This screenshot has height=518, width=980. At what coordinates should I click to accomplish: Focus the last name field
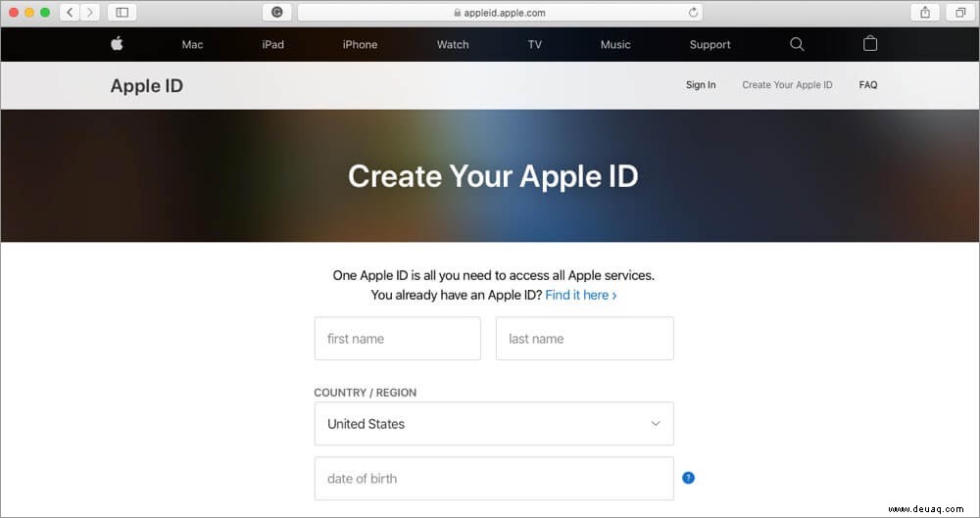pos(585,339)
